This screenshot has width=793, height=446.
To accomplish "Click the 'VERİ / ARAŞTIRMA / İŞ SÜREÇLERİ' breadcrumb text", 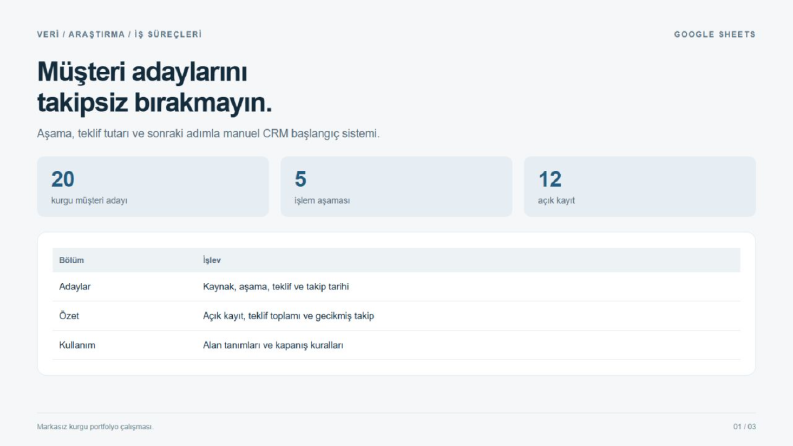I will pyautogui.click(x=119, y=34).
